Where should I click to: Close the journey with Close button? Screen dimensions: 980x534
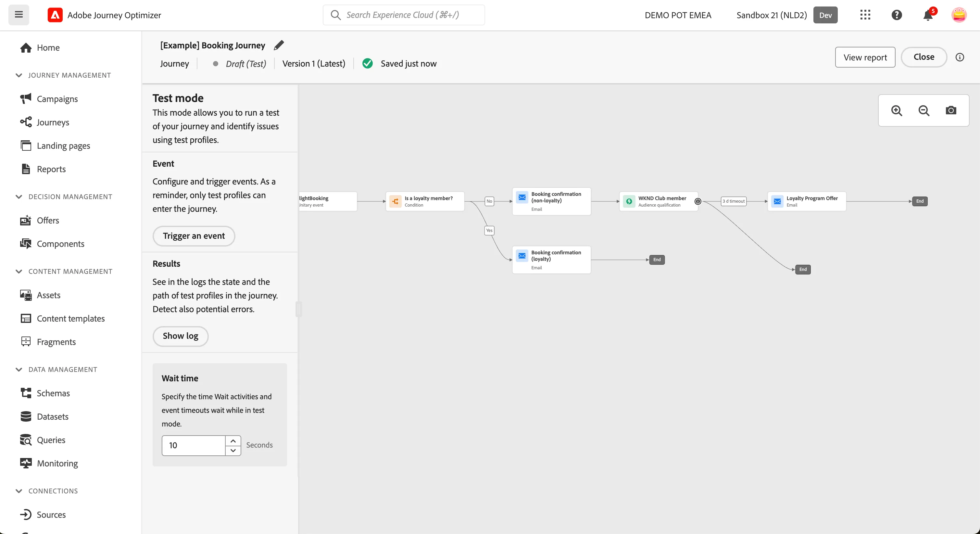pyautogui.click(x=924, y=57)
